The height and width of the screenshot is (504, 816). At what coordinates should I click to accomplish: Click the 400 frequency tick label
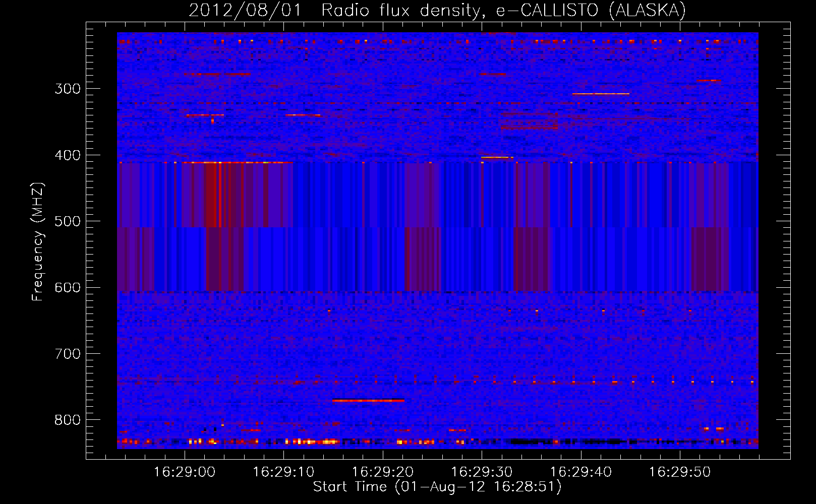pyautogui.click(x=68, y=155)
